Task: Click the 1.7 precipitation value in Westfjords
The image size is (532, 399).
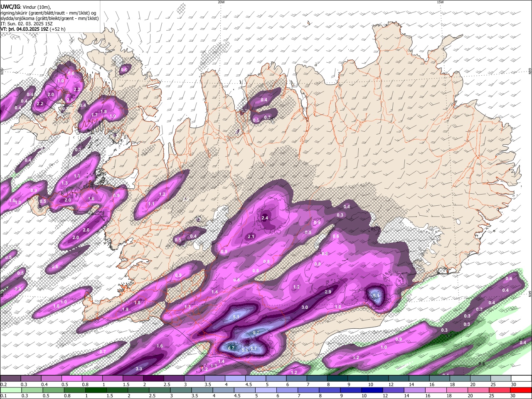Action: point(94,115)
